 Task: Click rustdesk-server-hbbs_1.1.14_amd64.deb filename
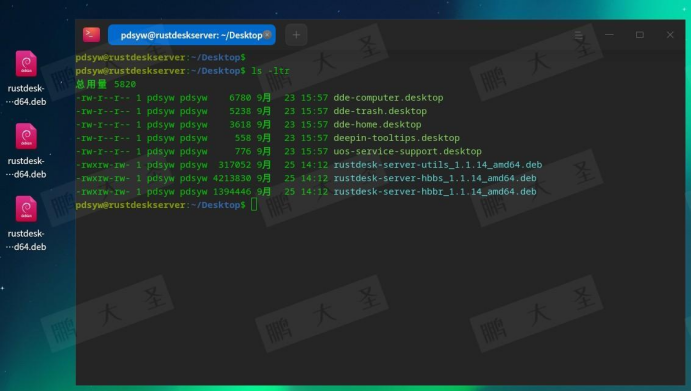click(x=435, y=178)
